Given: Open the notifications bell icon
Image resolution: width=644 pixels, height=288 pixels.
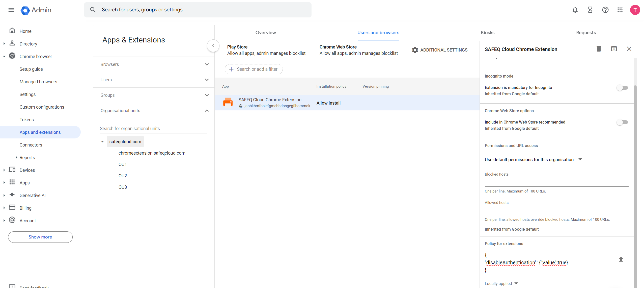Looking at the screenshot, I should tap(575, 10).
